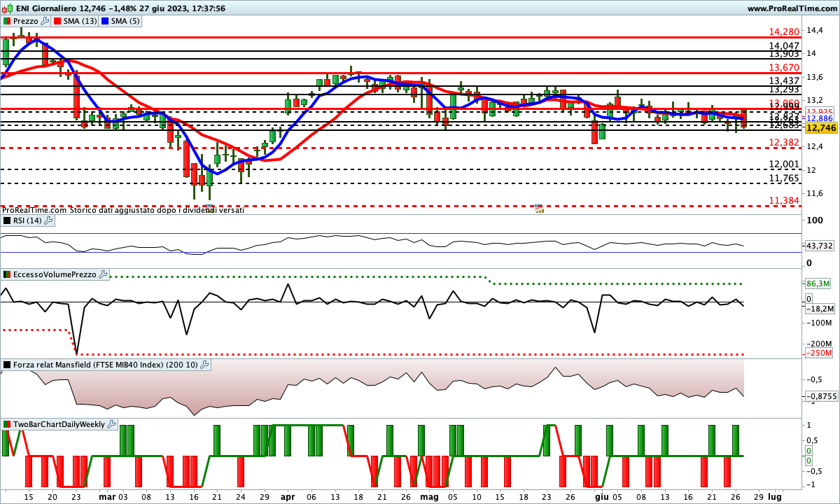
Task: Click the 12,001 price level label
Action: click(x=784, y=164)
